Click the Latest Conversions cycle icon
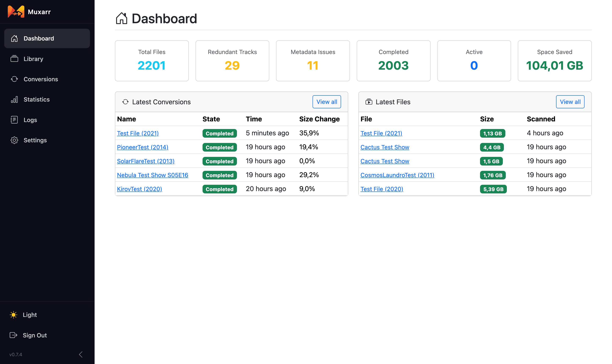Screen dimensions: 612x364 [125, 102]
